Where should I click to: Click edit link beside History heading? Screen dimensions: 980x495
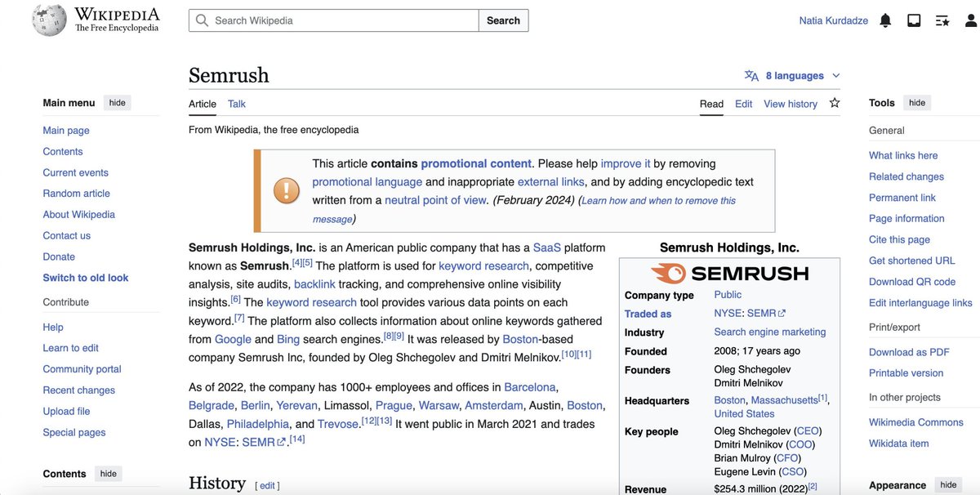pyautogui.click(x=267, y=486)
